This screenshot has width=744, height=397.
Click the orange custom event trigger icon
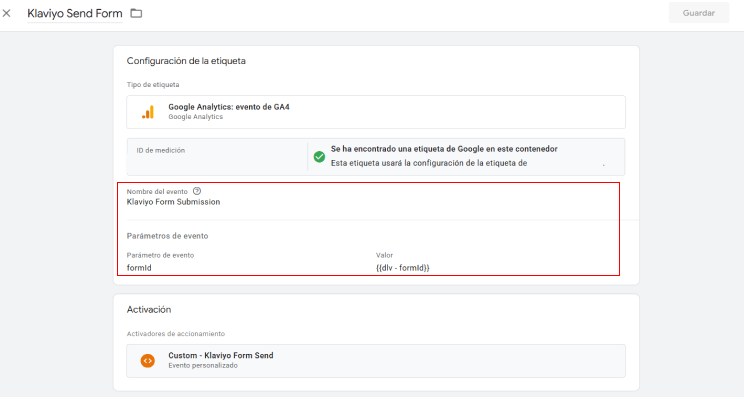[148, 360]
